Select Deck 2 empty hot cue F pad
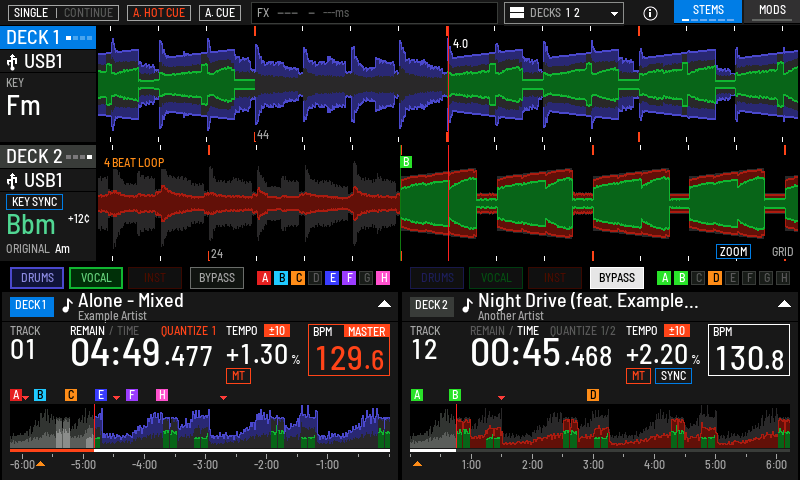Image resolution: width=800 pixels, height=480 pixels. click(749, 278)
